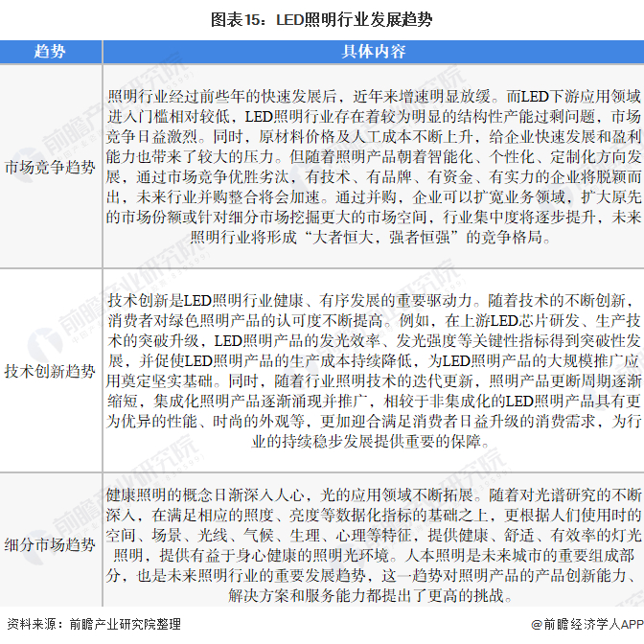This screenshot has height=644, width=644.
Task: Click the paragraph beginning '健康照明的概念日渐深入人心'
Action: click(x=374, y=544)
